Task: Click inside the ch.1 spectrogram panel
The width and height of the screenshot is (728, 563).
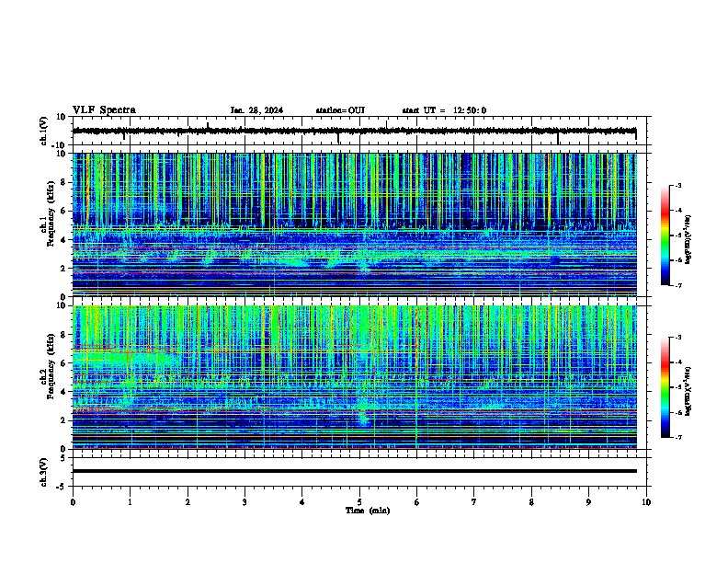Action: (355, 224)
